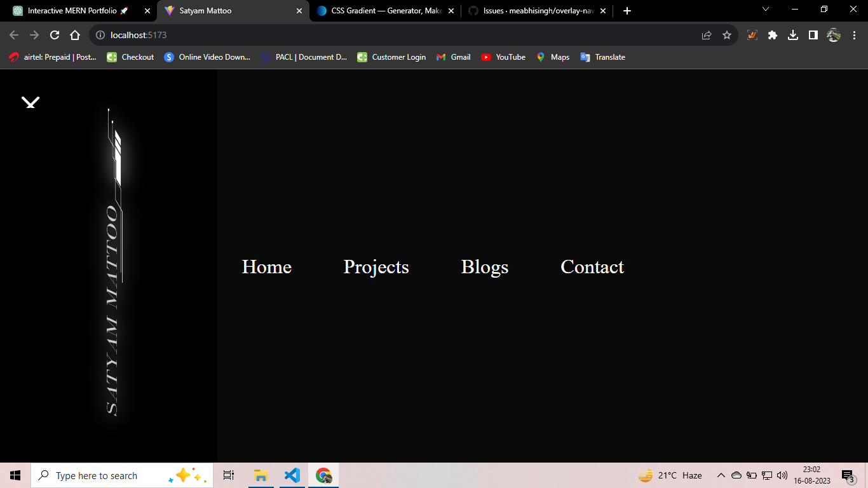The height and width of the screenshot is (488, 868).
Task: Click the reload page icon
Action: 53,36
